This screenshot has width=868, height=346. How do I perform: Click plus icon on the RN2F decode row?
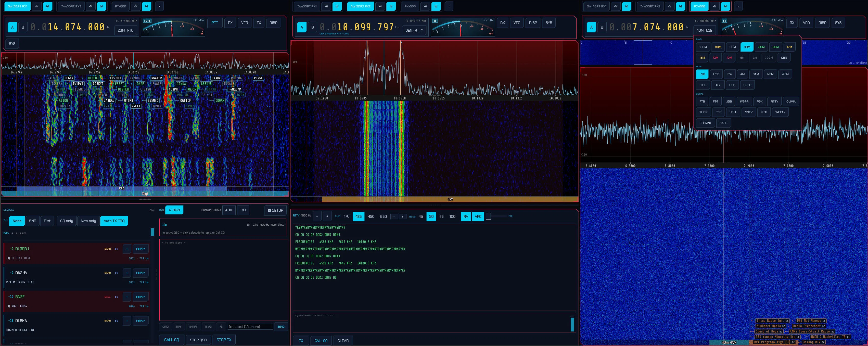point(127,297)
